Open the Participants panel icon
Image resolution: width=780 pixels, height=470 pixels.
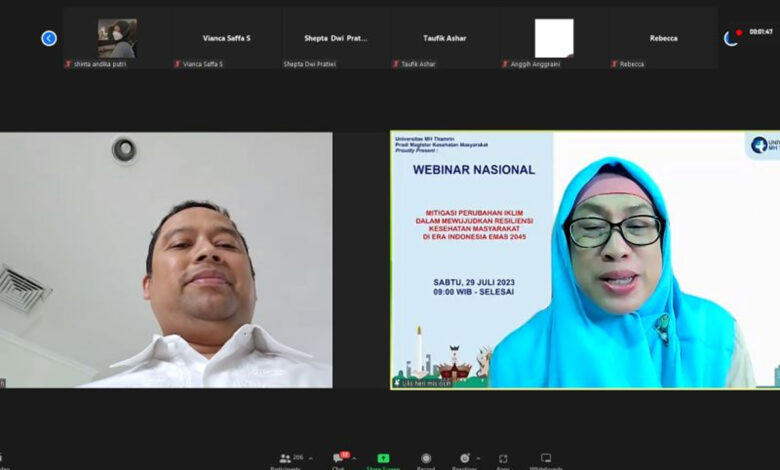(x=285, y=458)
